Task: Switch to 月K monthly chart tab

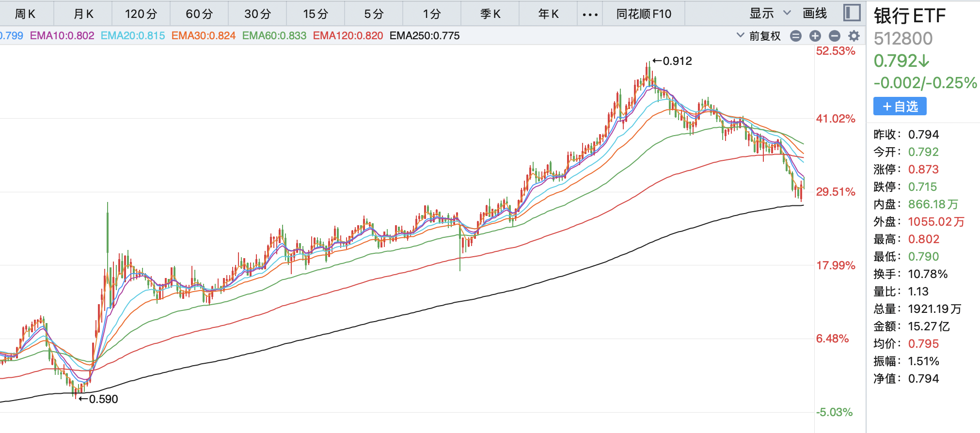Action: 83,14
